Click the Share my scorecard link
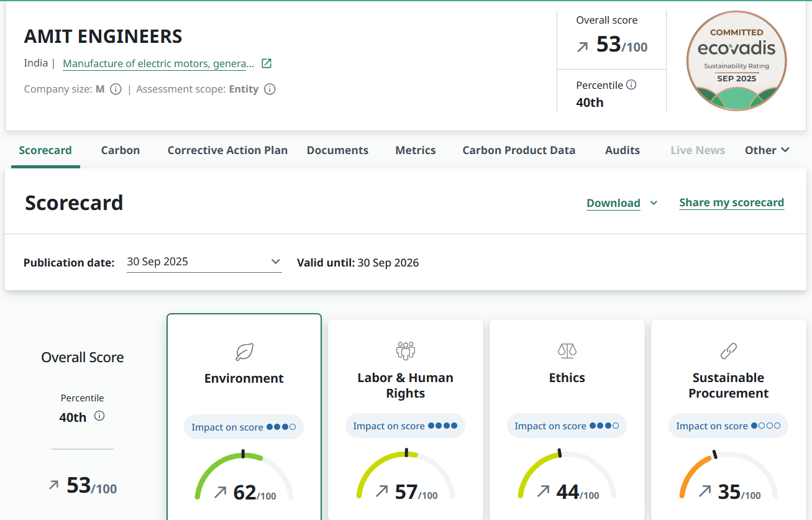812x520 pixels. point(731,203)
